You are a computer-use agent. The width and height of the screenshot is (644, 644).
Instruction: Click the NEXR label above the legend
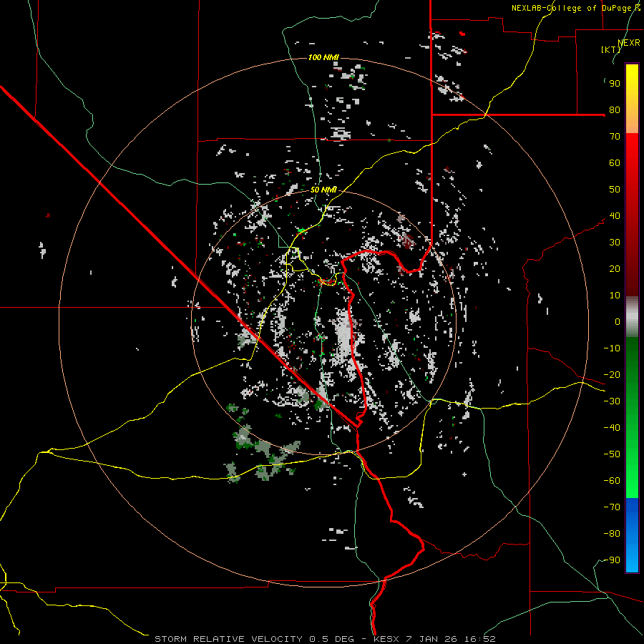pos(629,43)
